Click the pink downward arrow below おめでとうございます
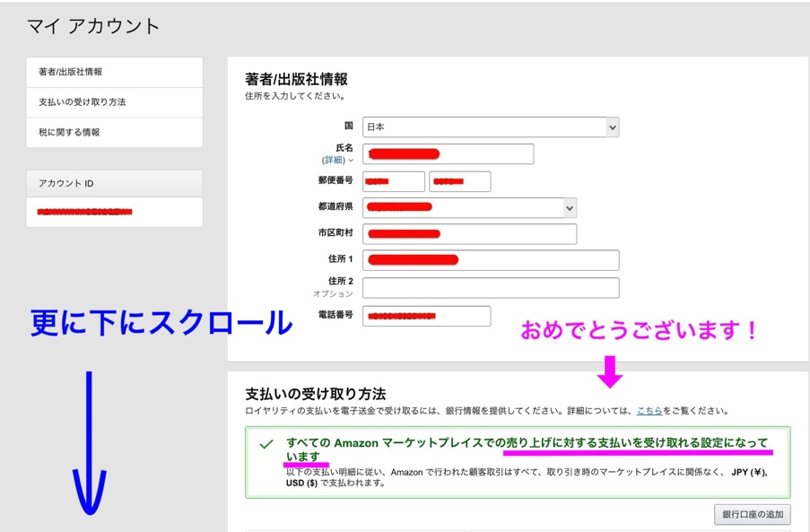 tap(610, 371)
